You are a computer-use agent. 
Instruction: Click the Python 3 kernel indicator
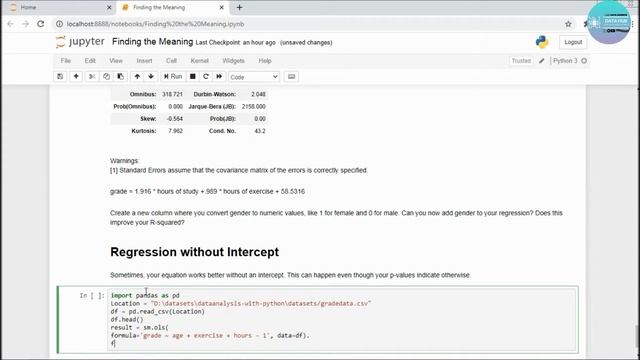coord(565,61)
